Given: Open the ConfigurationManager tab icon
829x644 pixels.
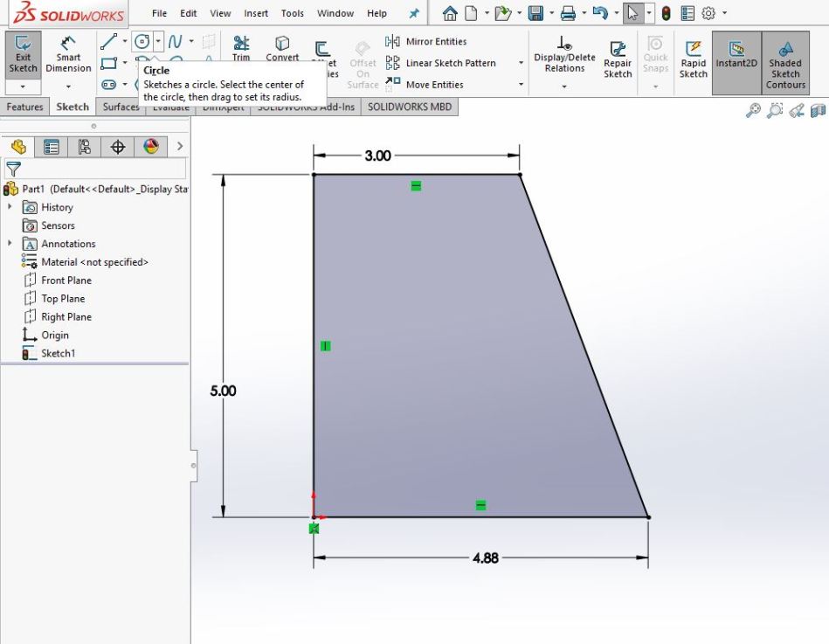Looking at the screenshot, I should tap(84, 147).
